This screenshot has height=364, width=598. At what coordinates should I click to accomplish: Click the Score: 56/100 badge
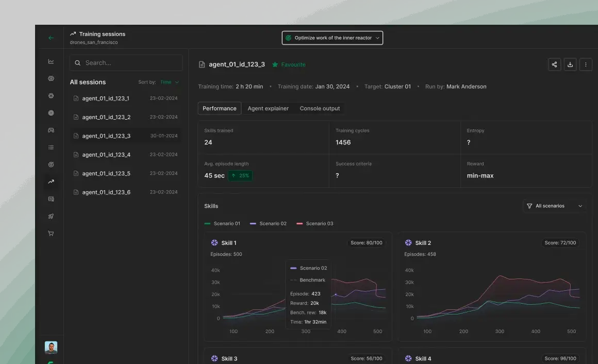(366, 359)
